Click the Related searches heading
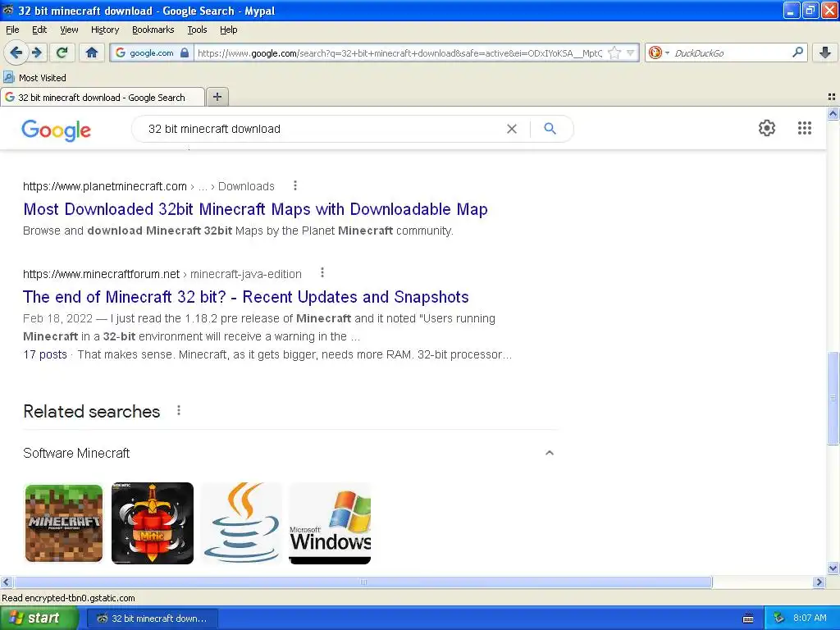Image resolution: width=840 pixels, height=630 pixels. coord(92,412)
